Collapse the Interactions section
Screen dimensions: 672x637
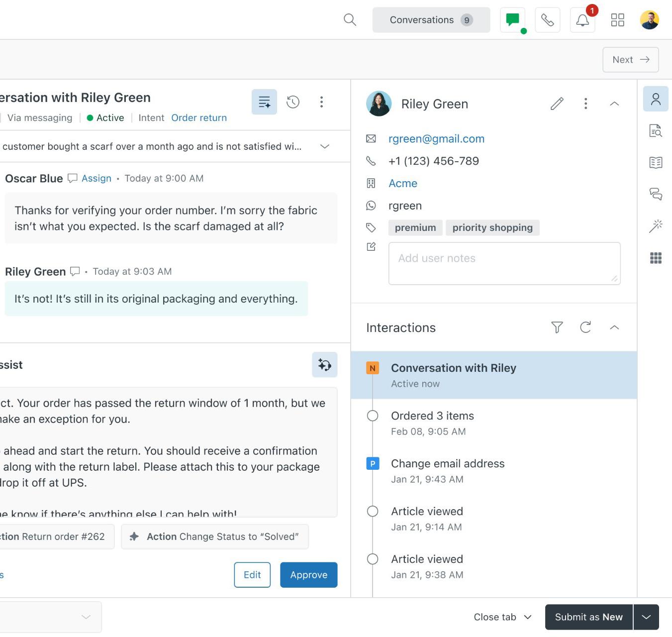pos(614,327)
